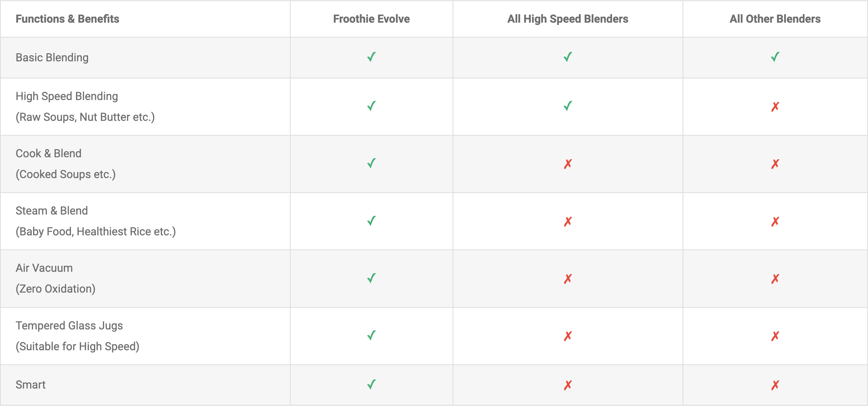This screenshot has height=406, width=868.
Task: Click All High Speed Blenders High Speed checkmark
Action: pos(567,106)
